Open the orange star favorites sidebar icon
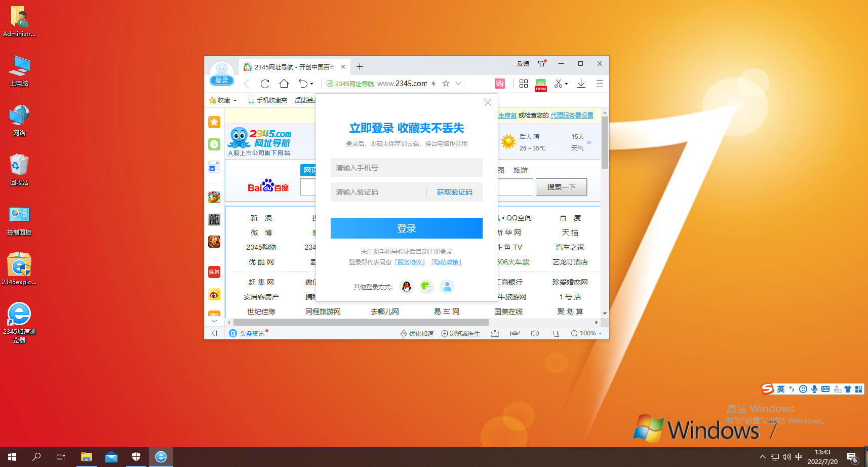This screenshot has height=467, width=868. (214, 122)
